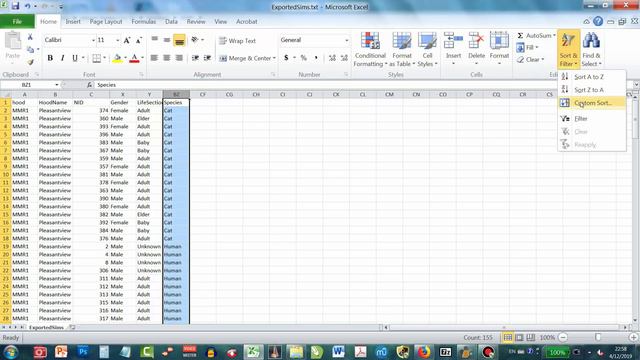Choose Filter from the menu

tap(592, 119)
